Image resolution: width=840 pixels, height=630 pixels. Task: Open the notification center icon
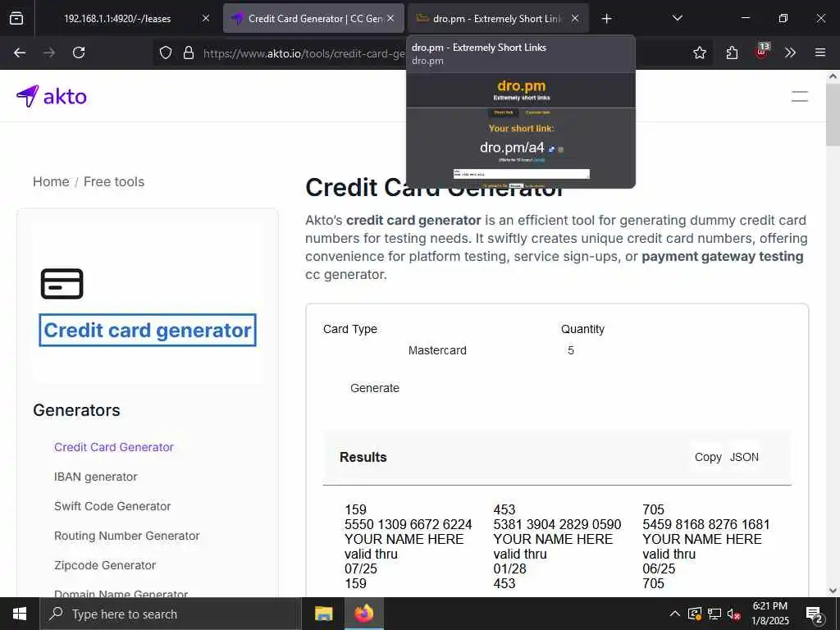815,615
